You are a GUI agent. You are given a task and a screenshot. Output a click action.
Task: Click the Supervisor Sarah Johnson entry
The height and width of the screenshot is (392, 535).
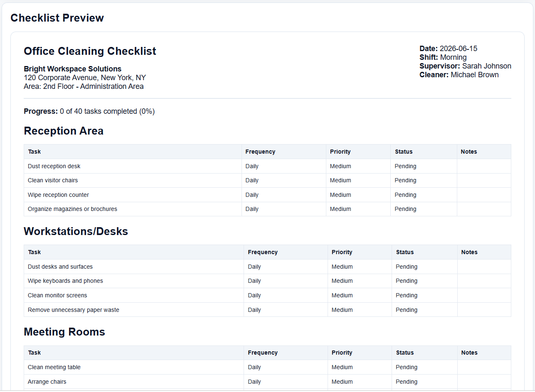coord(465,66)
